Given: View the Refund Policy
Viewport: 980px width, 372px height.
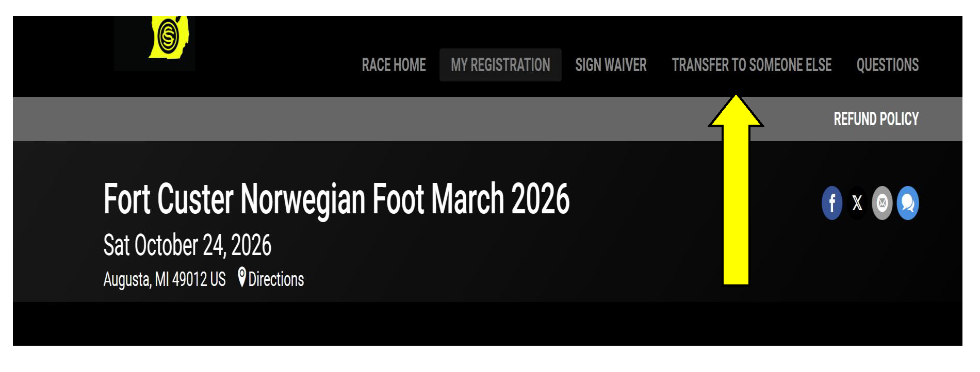Looking at the screenshot, I should (x=876, y=119).
